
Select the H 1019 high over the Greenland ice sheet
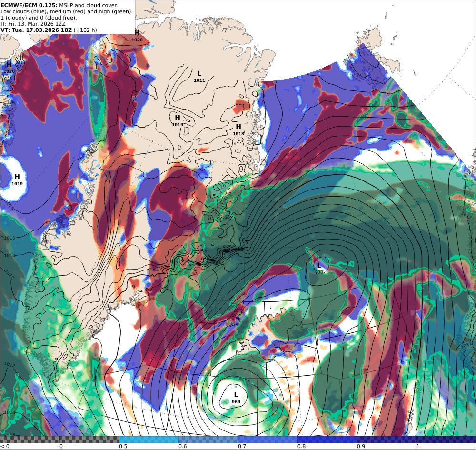(x=178, y=120)
